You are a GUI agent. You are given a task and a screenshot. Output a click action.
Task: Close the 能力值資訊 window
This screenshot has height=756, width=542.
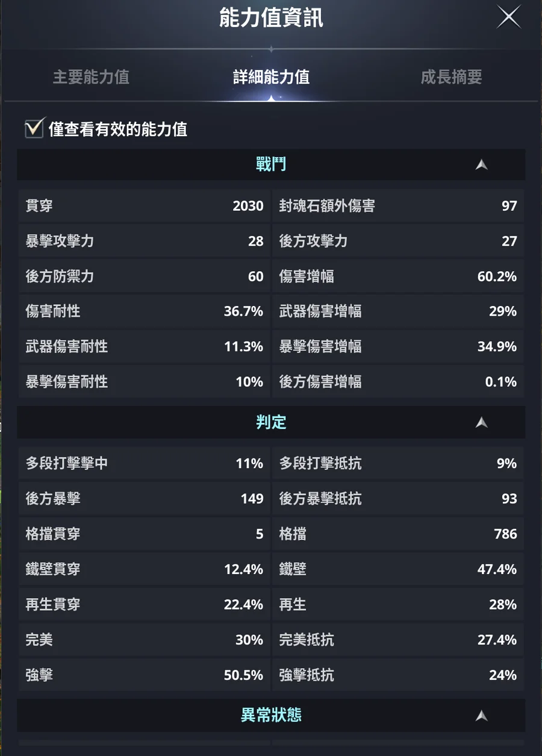(x=509, y=17)
